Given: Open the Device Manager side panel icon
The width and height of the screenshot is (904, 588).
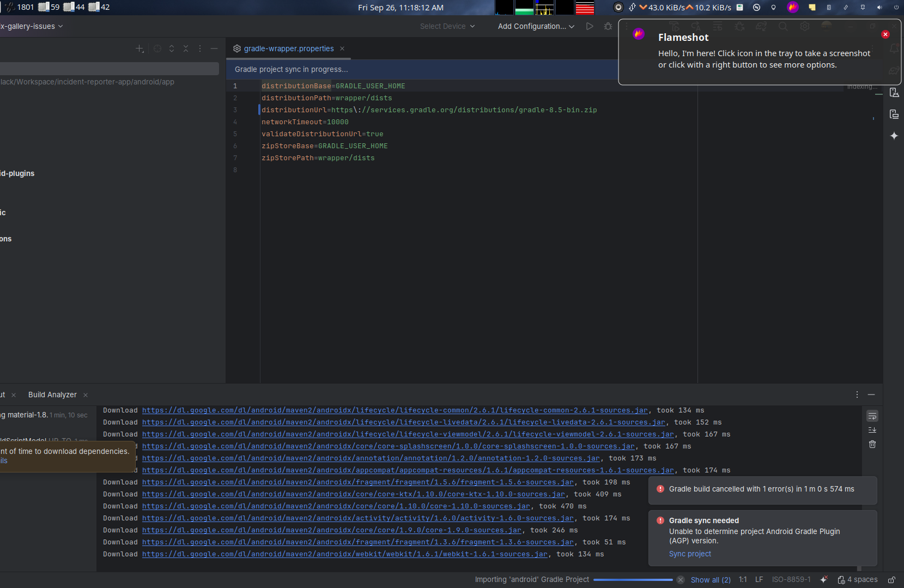Looking at the screenshot, I should tap(894, 93).
